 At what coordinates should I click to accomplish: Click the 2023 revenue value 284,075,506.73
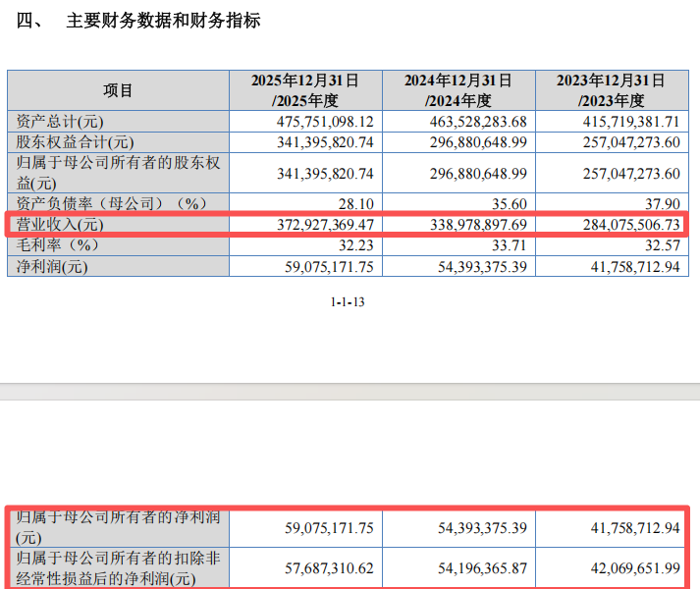click(x=631, y=224)
